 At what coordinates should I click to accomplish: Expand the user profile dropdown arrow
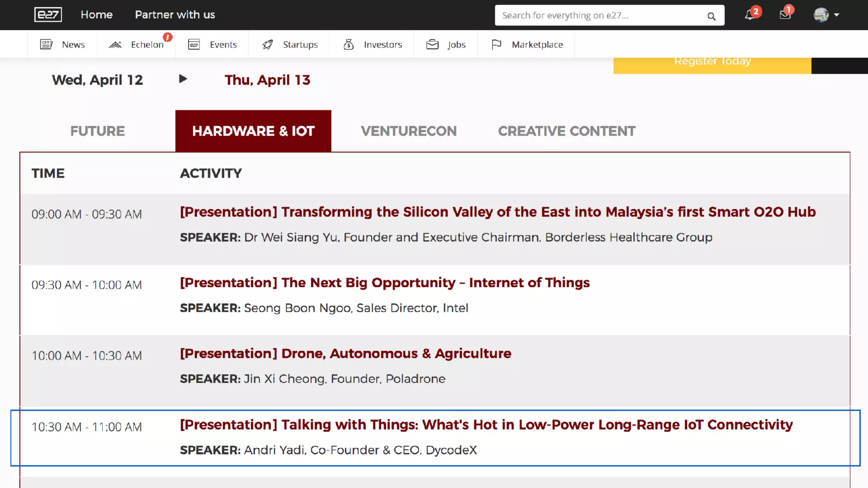(x=836, y=15)
